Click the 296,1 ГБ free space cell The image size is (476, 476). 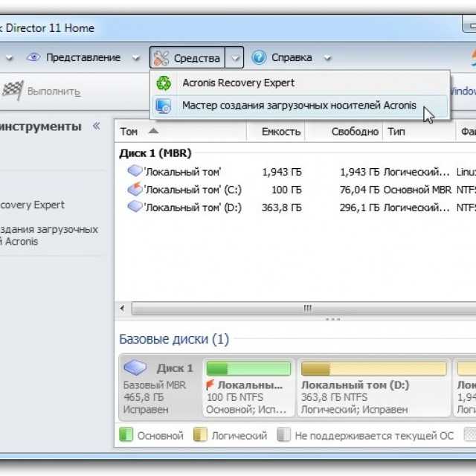click(x=359, y=208)
